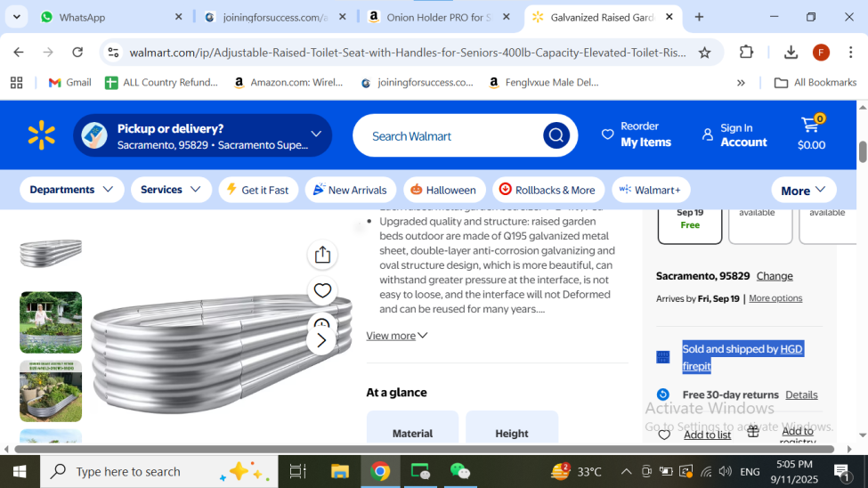Open Get it Fast section

tap(258, 190)
